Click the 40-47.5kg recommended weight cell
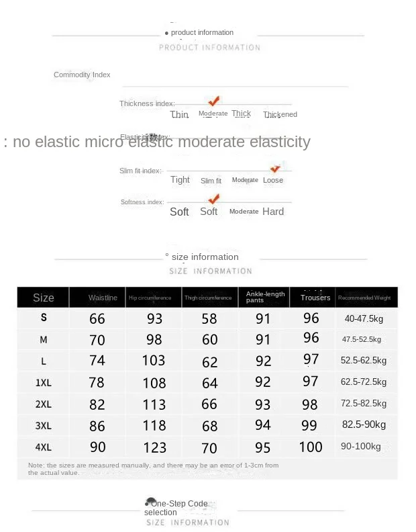This screenshot has width=416, height=532. point(364,318)
